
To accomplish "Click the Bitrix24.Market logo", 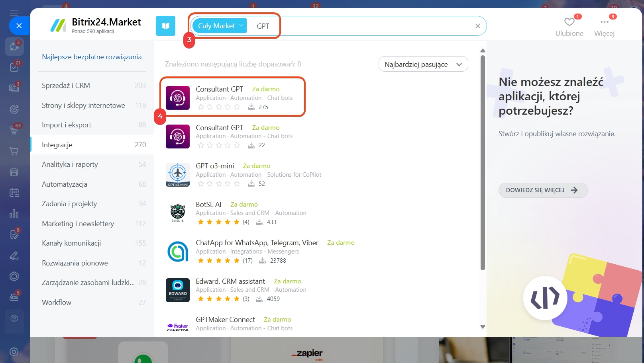I will pyautogui.click(x=96, y=25).
